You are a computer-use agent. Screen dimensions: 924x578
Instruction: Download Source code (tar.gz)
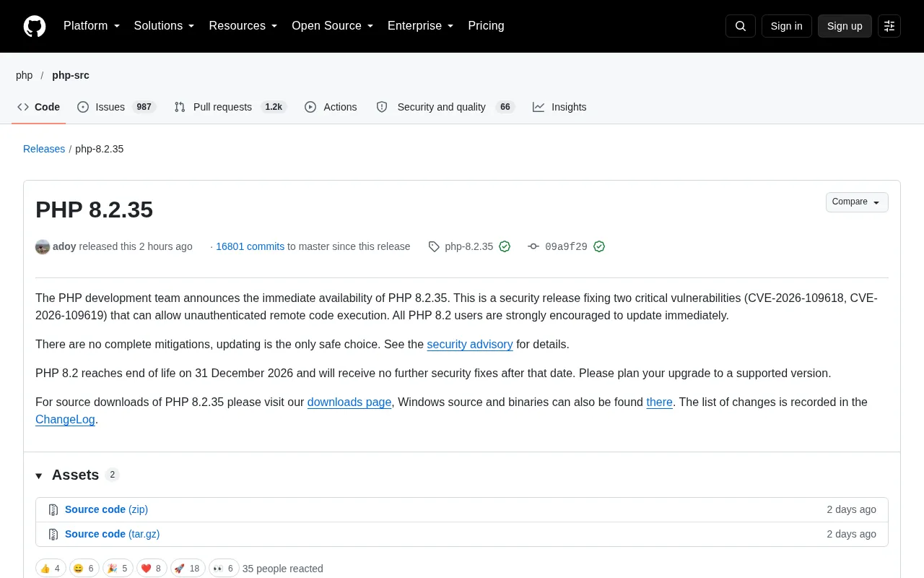112,535
